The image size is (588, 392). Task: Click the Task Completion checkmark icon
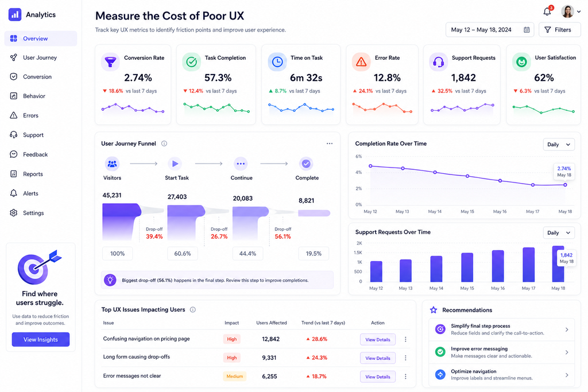[x=192, y=62]
